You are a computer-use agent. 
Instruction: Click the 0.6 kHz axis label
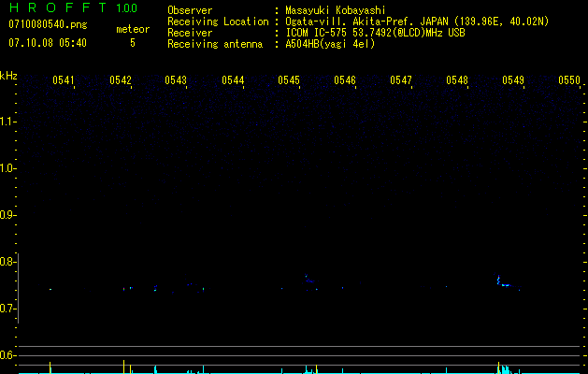click(7, 355)
